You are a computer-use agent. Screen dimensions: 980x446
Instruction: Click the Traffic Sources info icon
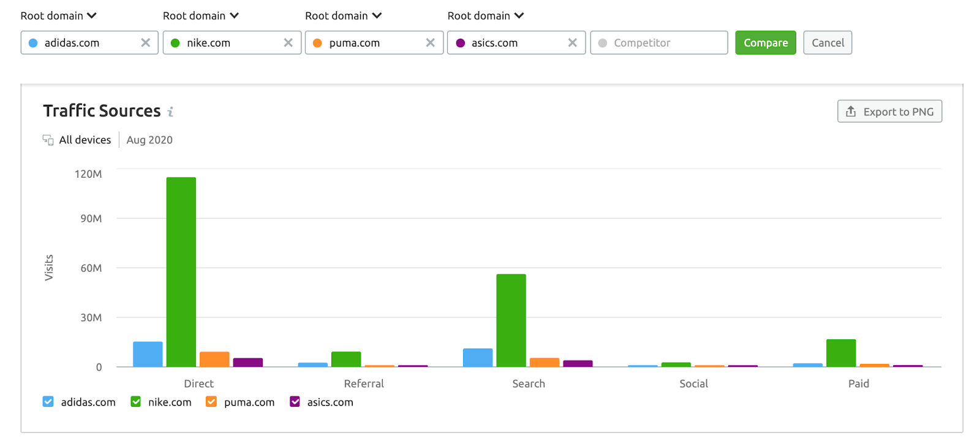click(x=171, y=112)
